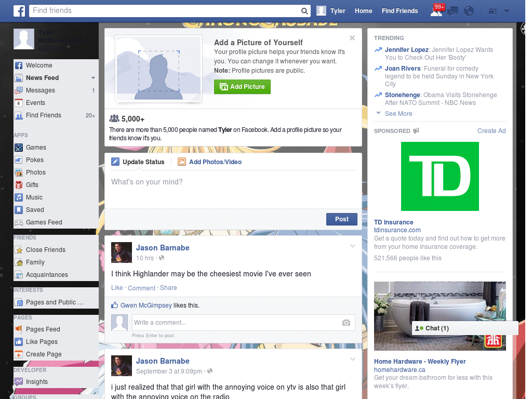Open Find Friends in the top navigation

(400, 11)
